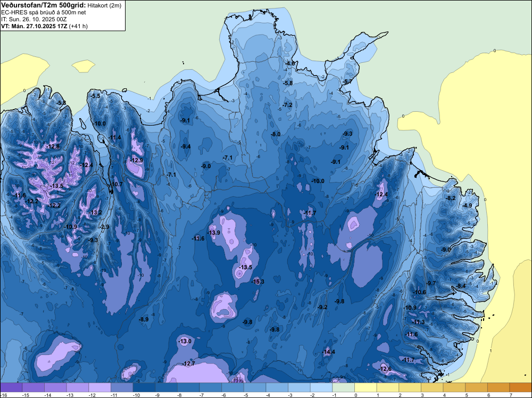
Task: Click the -10.7 temperature label
Action: click(117, 184)
